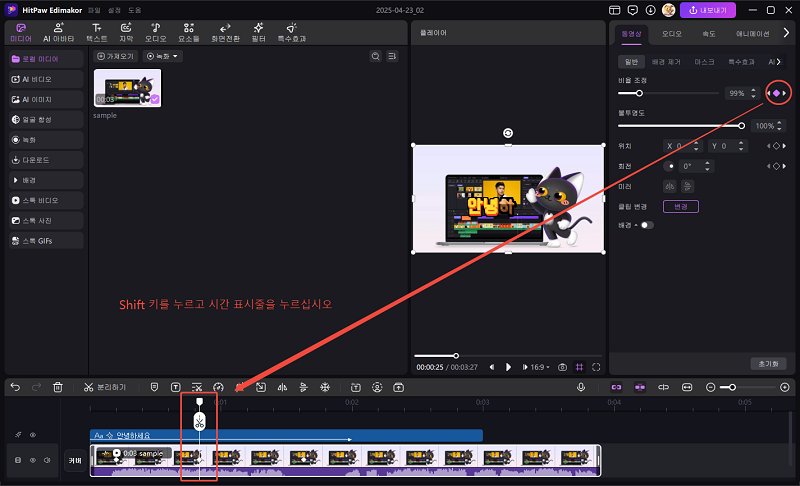Select the 마스크 mask sub-tab

[704, 62]
